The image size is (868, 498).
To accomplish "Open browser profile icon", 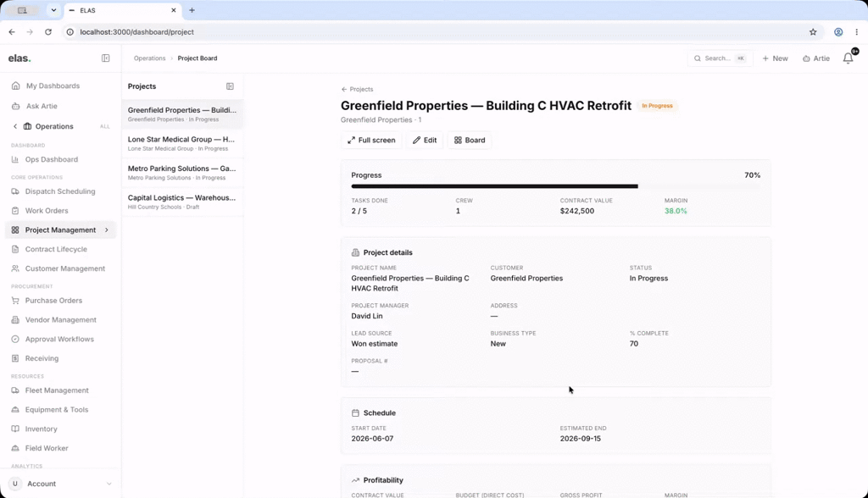I will [x=838, y=32].
